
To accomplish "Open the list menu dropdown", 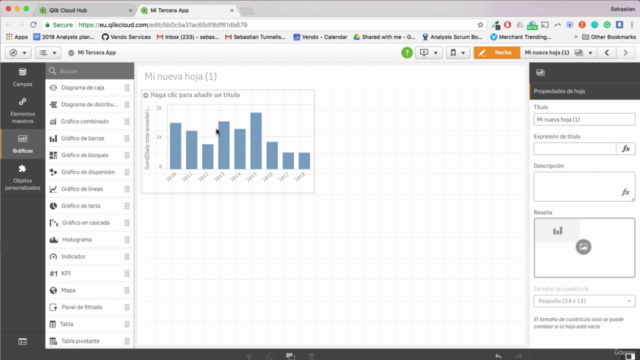I will [48, 53].
